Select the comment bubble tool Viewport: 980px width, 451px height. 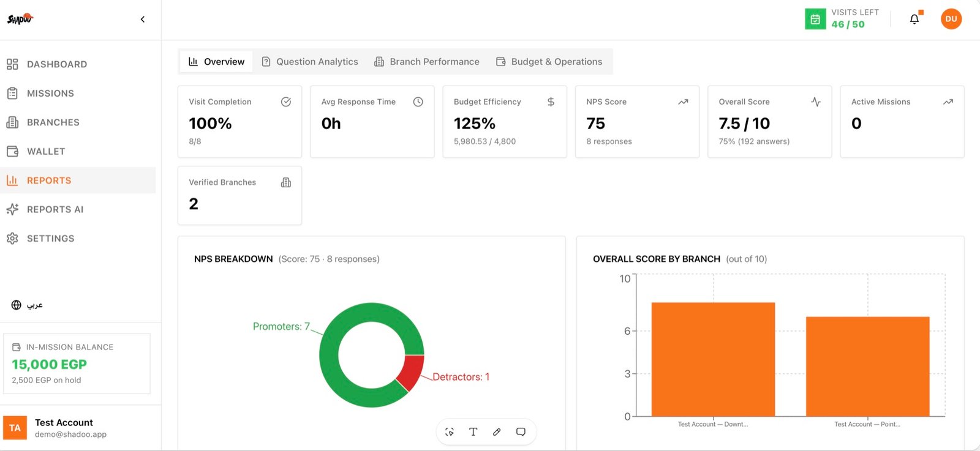(521, 432)
